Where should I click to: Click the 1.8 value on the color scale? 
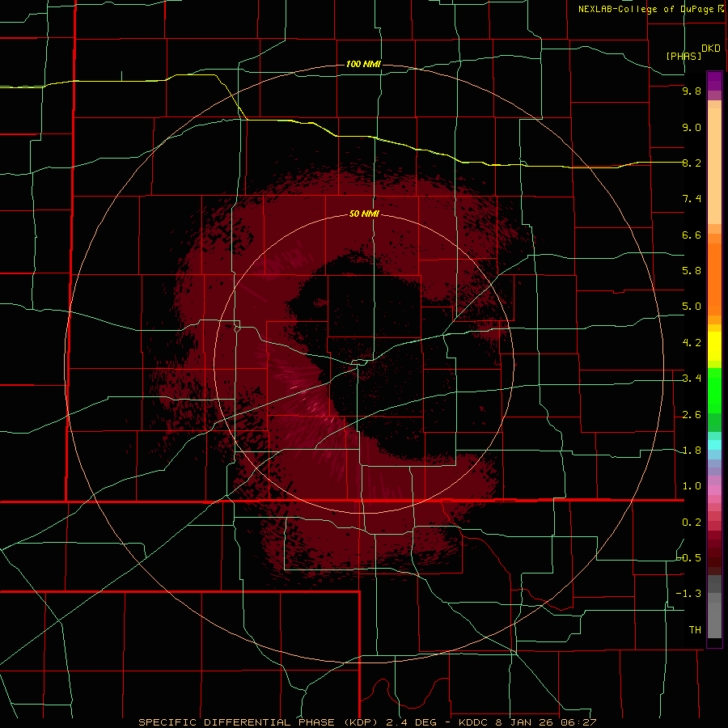click(692, 451)
